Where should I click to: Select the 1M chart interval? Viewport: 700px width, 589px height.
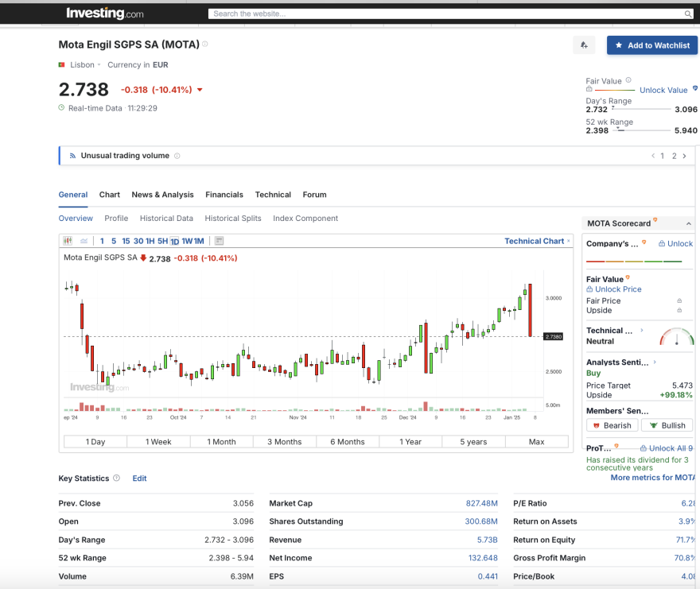point(199,241)
